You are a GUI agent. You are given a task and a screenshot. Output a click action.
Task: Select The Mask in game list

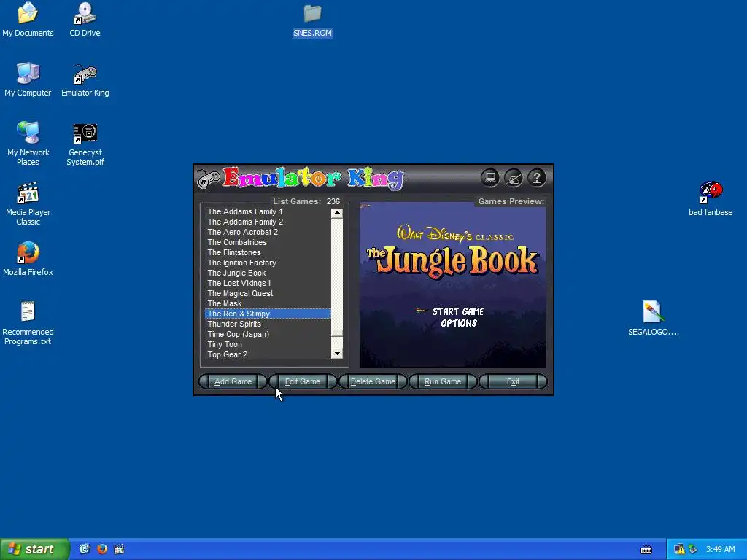(x=268, y=304)
